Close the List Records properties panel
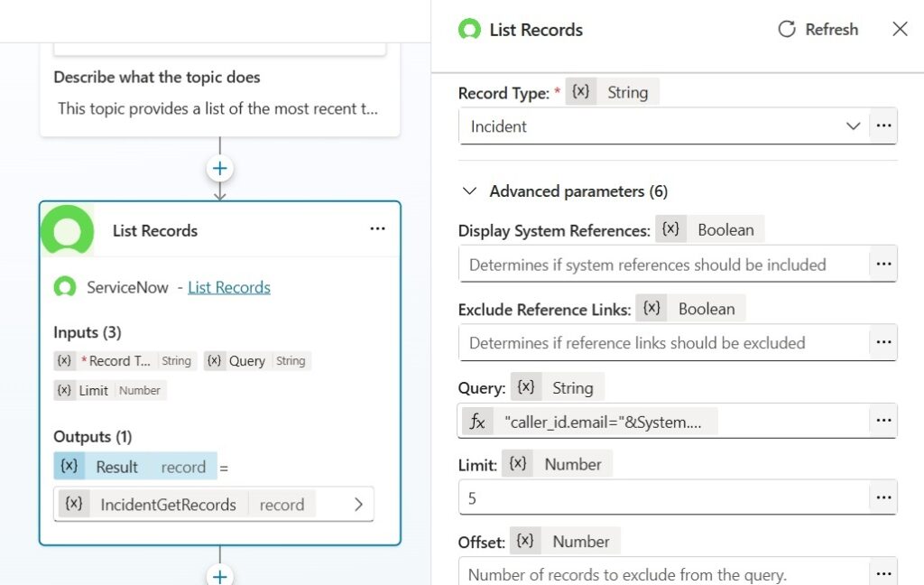924x585 pixels. point(900,29)
